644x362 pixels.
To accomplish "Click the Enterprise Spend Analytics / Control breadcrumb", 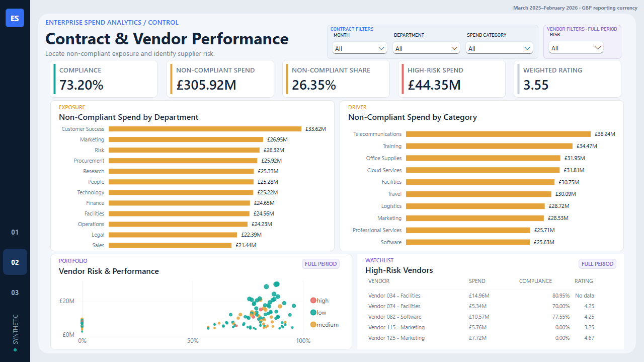I will click(112, 23).
